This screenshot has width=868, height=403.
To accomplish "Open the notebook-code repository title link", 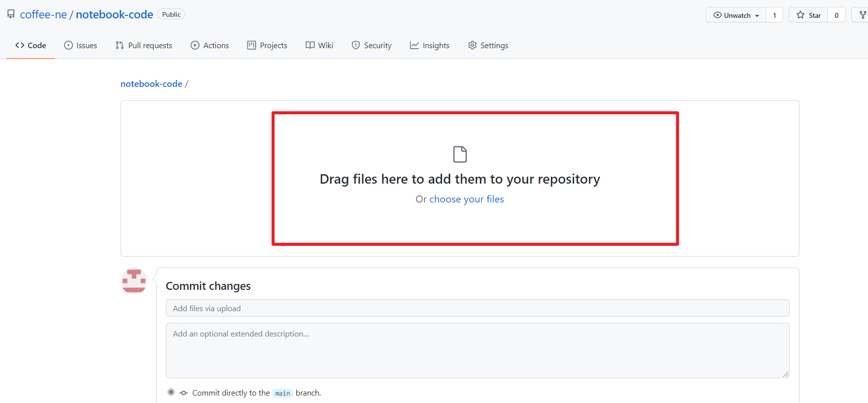I will (x=114, y=14).
